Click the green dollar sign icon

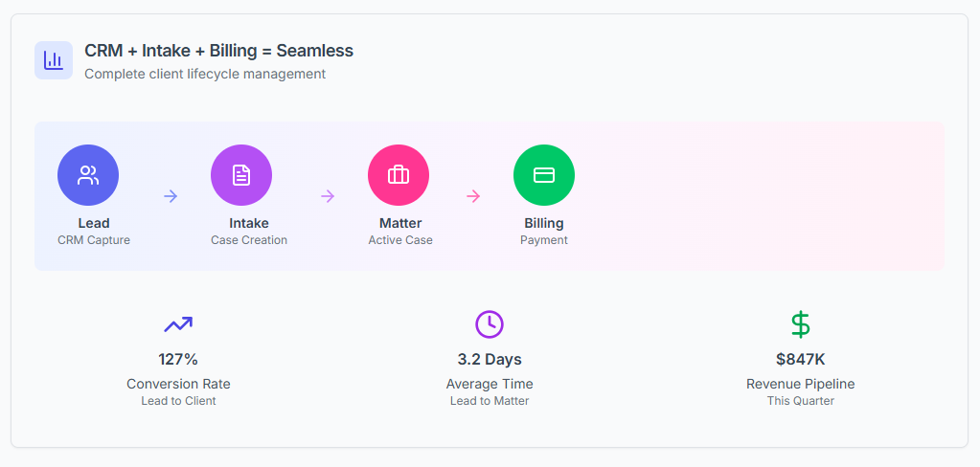coord(800,324)
